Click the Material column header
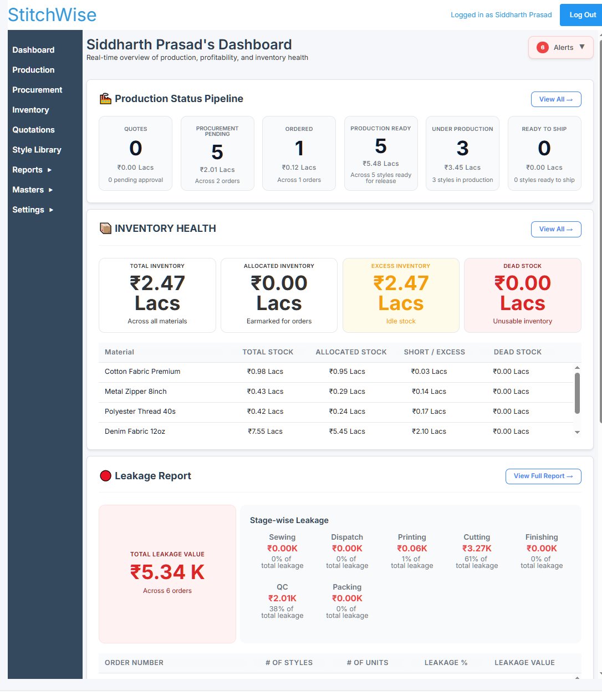 click(x=119, y=352)
